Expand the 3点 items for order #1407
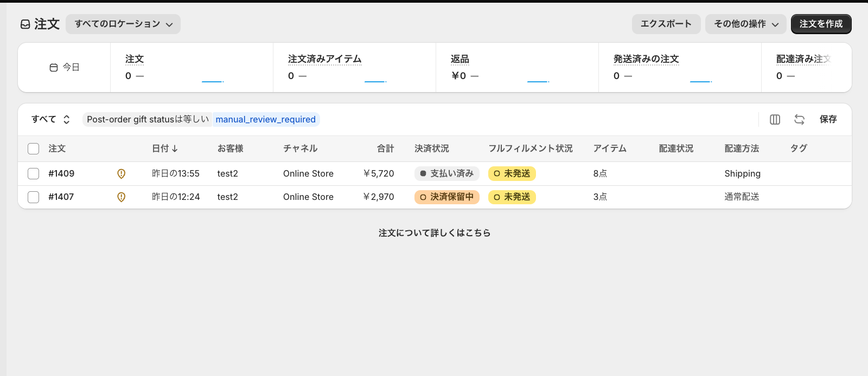The width and height of the screenshot is (868, 376). (600, 197)
